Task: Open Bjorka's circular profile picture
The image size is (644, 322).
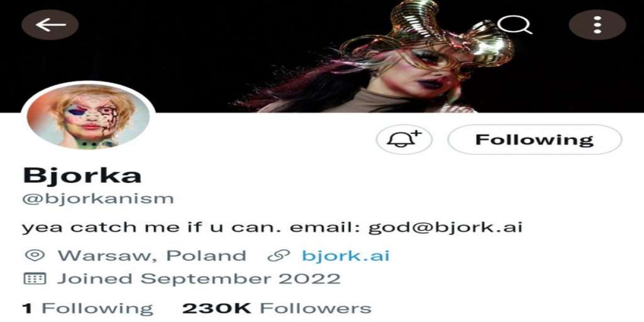Action: coord(88,116)
